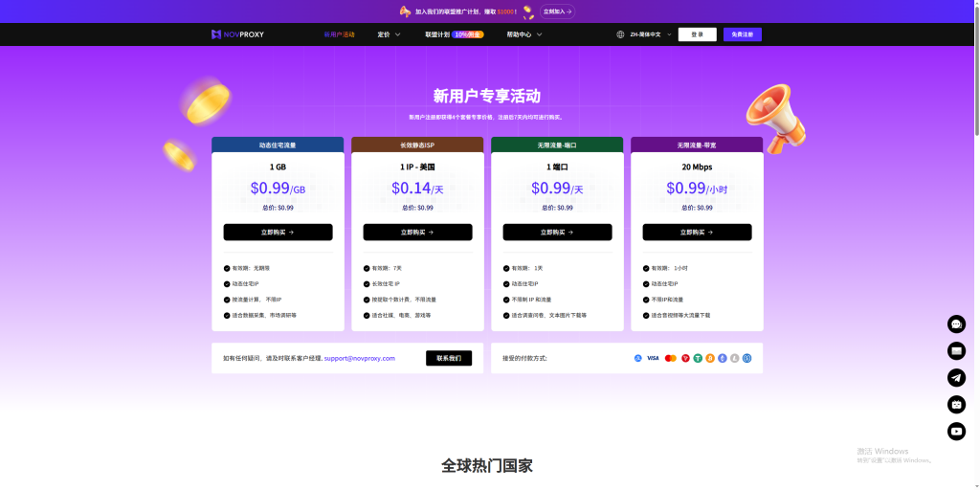Screen dimensions: 980x490
Task: Click the email envelope floating icon
Action: [956, 351]
